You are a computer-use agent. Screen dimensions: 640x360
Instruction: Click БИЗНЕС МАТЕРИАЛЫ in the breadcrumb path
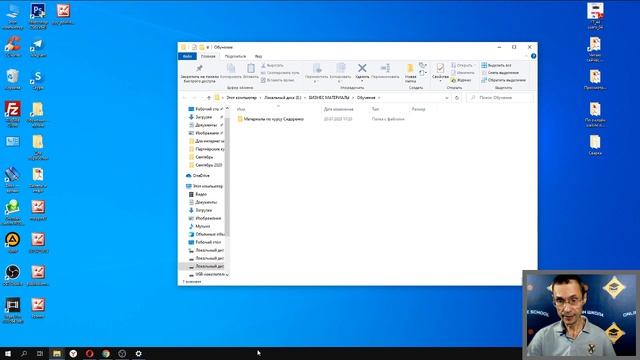[x=329, y=98]
